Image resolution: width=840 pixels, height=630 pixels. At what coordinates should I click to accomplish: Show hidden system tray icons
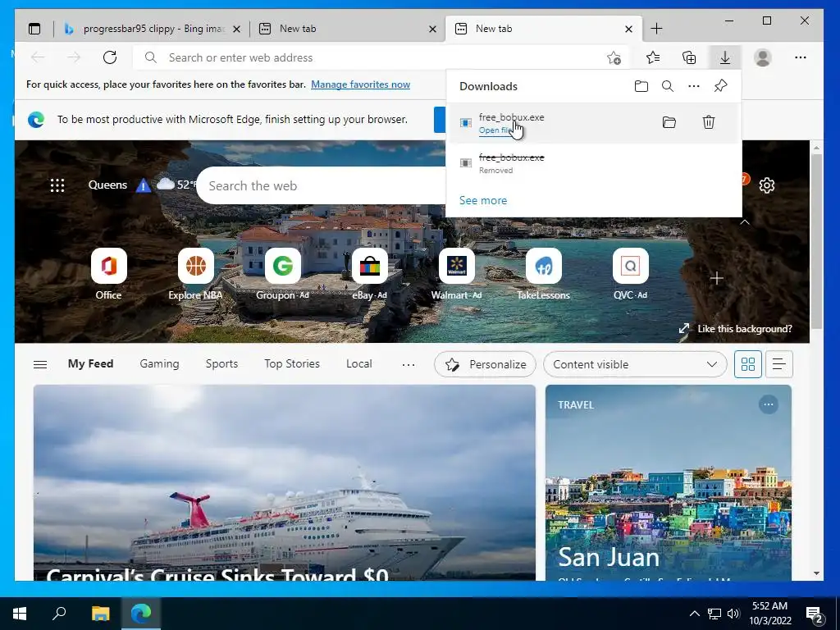point(694,614)
